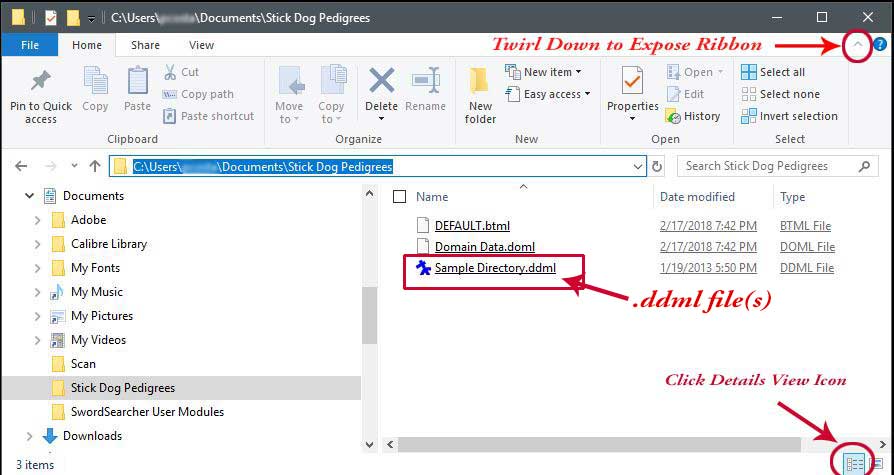Click Properties icon in title bar toolbar

tap(51, 18)
